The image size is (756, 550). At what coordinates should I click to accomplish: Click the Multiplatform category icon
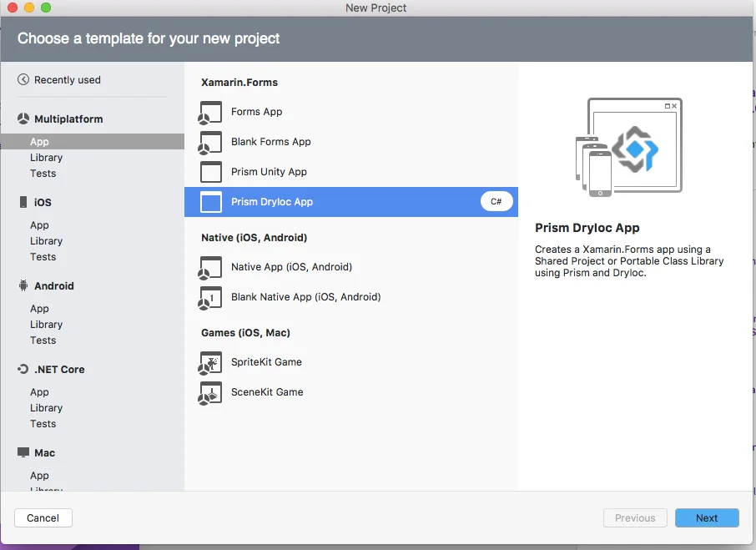(x=23, y=119)
